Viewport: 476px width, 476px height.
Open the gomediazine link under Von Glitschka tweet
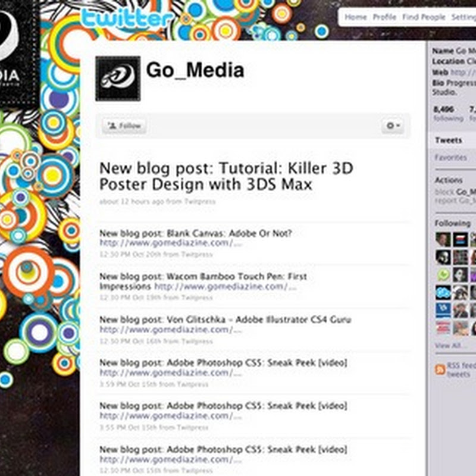click(171, 330)
